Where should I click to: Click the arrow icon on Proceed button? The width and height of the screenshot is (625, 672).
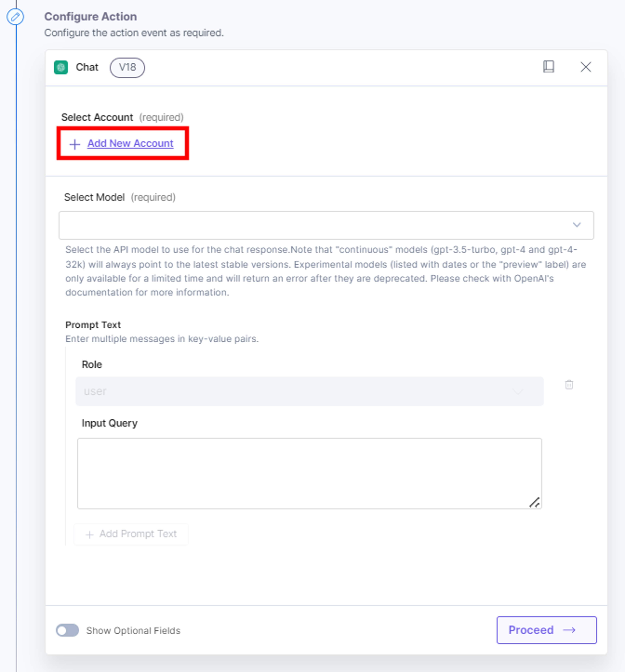coord(569,630)
